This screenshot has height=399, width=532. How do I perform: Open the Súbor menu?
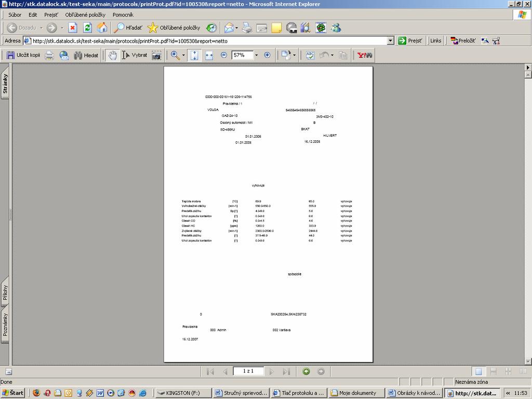point(15,15)
